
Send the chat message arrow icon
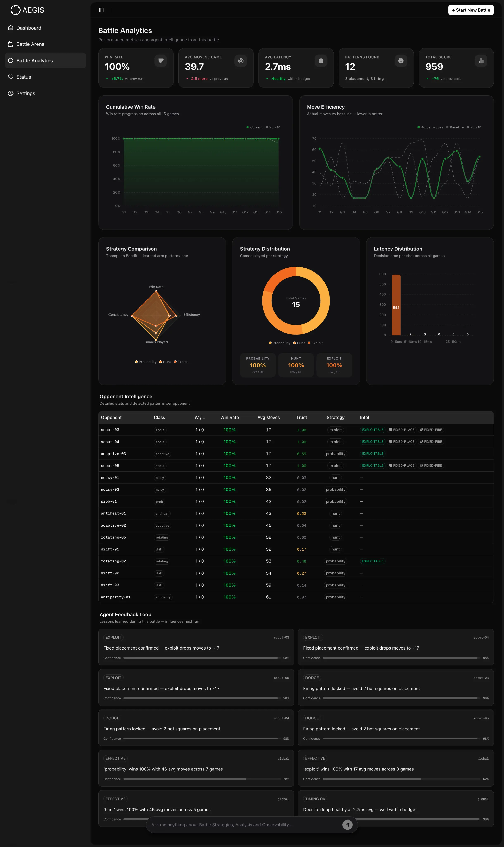347,825
